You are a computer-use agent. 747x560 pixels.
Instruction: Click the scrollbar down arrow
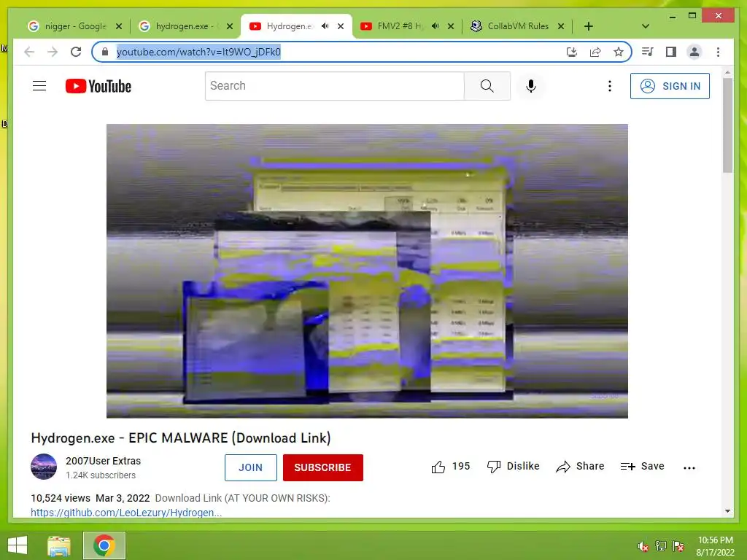pos(727,511)
